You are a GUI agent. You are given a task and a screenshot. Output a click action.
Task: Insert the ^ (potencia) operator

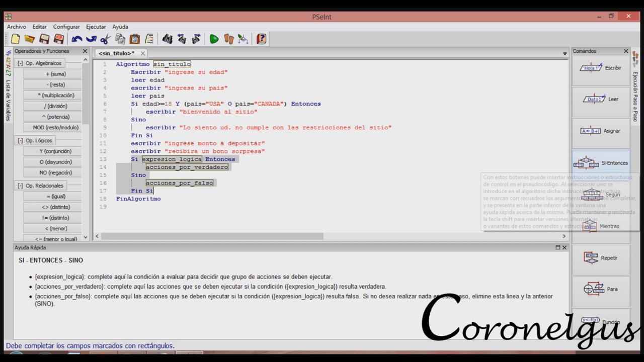[52, 117]
